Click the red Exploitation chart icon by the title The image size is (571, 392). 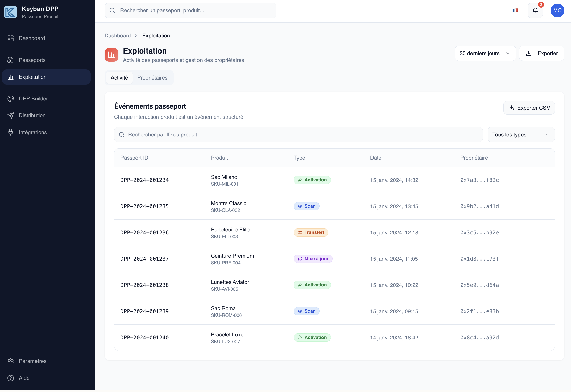[x=111, y=55]
